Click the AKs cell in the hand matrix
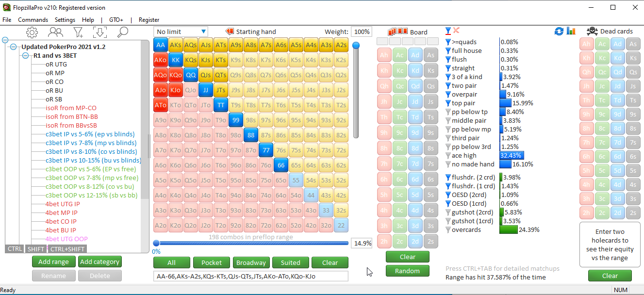This screenshot has height=295, width=644. click(x=176, y=45)
